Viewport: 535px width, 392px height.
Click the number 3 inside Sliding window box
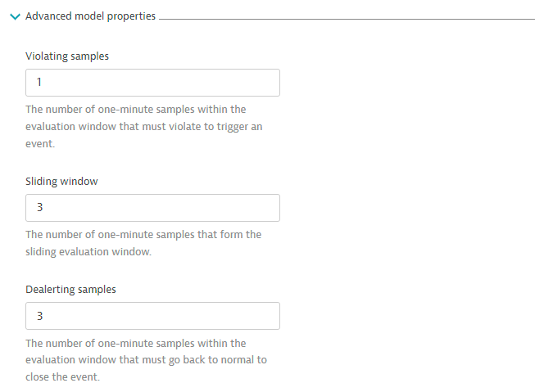pos(39,208)
